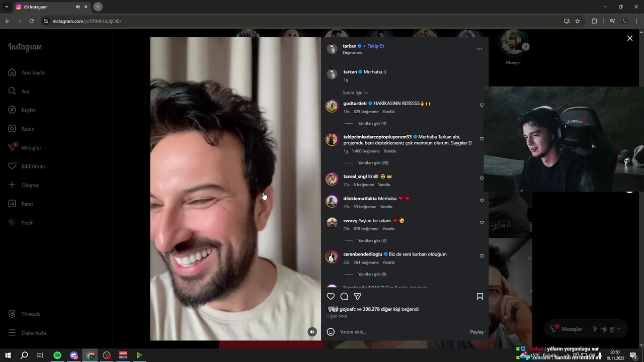Expand 'Yanıtları gör (8)' replies
This screenshot has width=644, height=362.
(x=372, y=274)
